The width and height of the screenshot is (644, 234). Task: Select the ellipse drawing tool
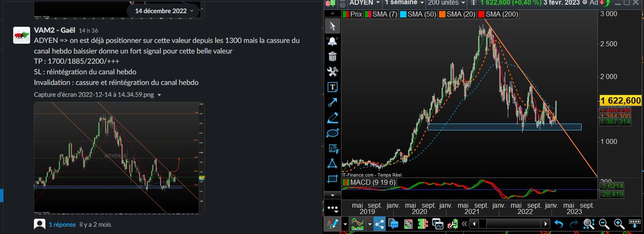click(333, 133)
